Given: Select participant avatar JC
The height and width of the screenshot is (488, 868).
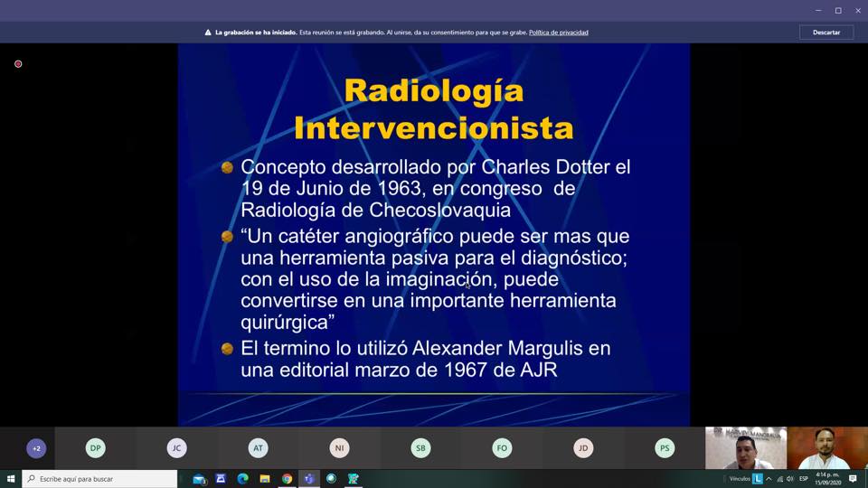Looking at the screenshot, I should tap(177, 448).
